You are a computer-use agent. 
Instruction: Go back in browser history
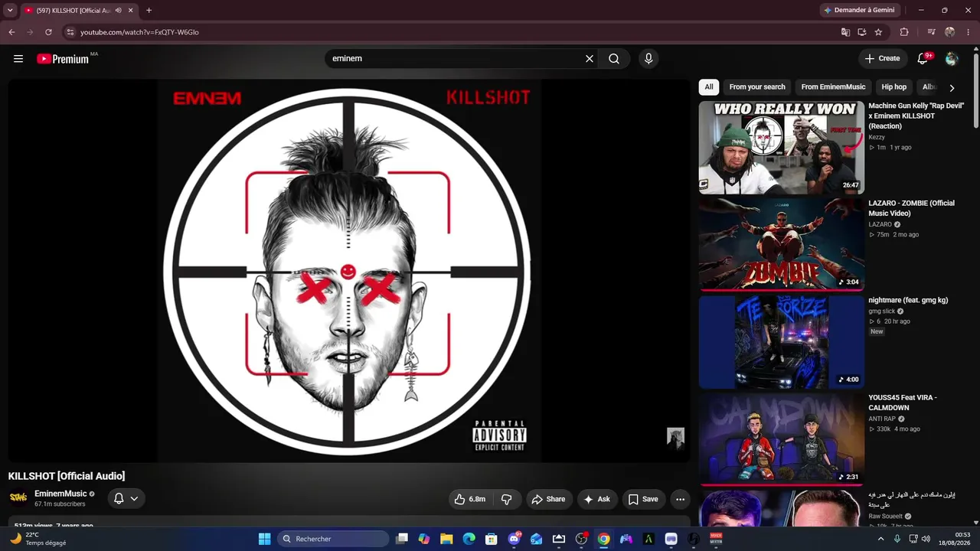11,32
